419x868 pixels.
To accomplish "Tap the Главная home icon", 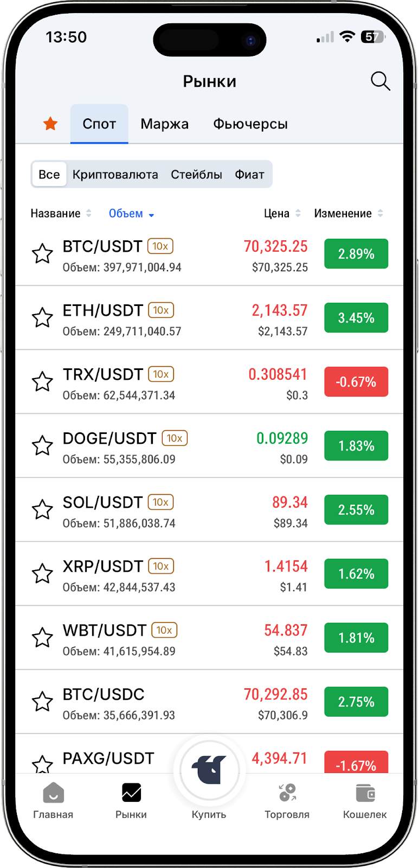I will [53, 794].
